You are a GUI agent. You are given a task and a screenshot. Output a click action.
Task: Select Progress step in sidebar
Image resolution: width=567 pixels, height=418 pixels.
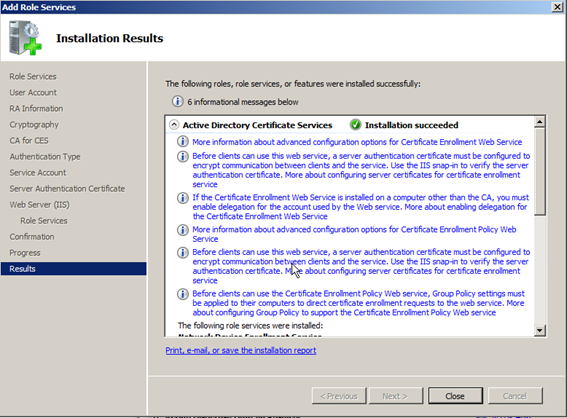25,253
